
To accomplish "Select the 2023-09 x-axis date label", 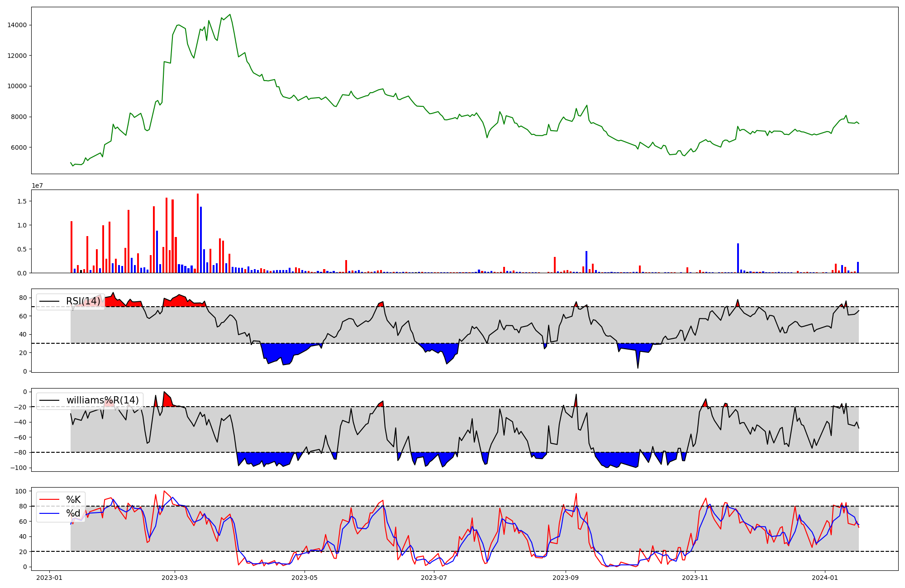I will (566, 578).
